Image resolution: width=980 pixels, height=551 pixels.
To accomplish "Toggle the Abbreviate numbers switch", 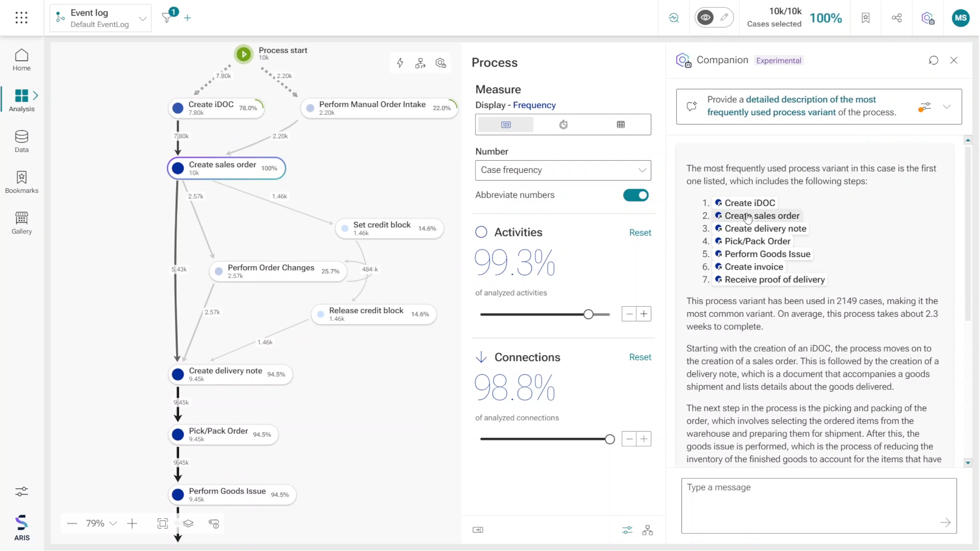I will coord(635,195).
